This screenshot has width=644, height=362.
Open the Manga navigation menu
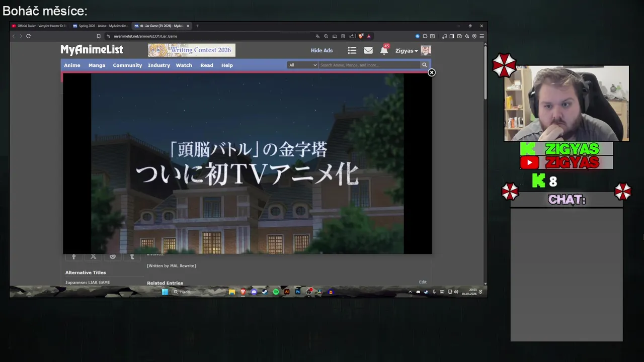97,65
